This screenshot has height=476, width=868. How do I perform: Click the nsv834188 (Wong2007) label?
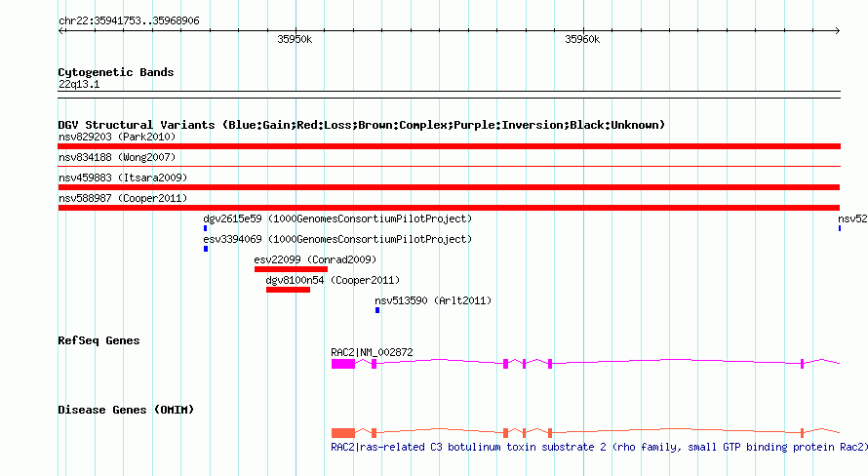(117, 157)
